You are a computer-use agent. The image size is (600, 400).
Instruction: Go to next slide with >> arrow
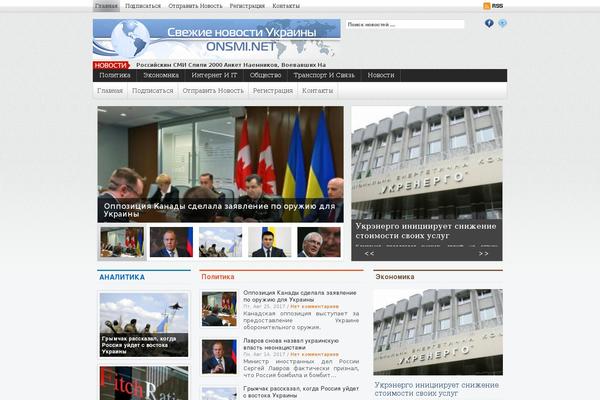483,253
